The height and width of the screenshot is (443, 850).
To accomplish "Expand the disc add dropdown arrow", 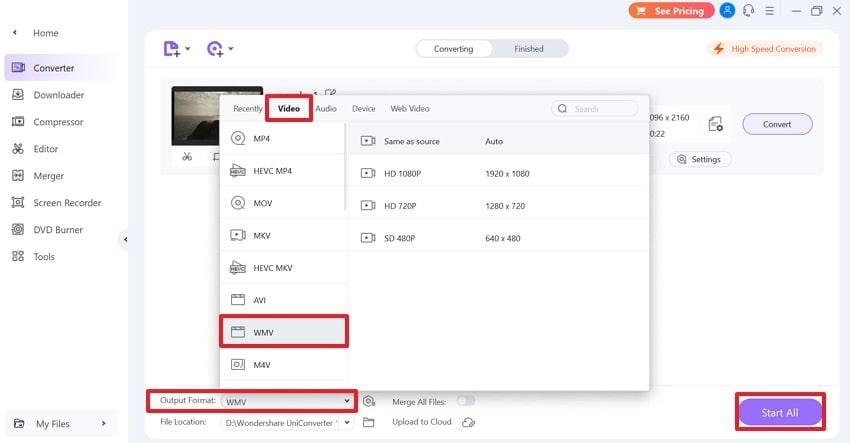I will (x=231, y=49).
